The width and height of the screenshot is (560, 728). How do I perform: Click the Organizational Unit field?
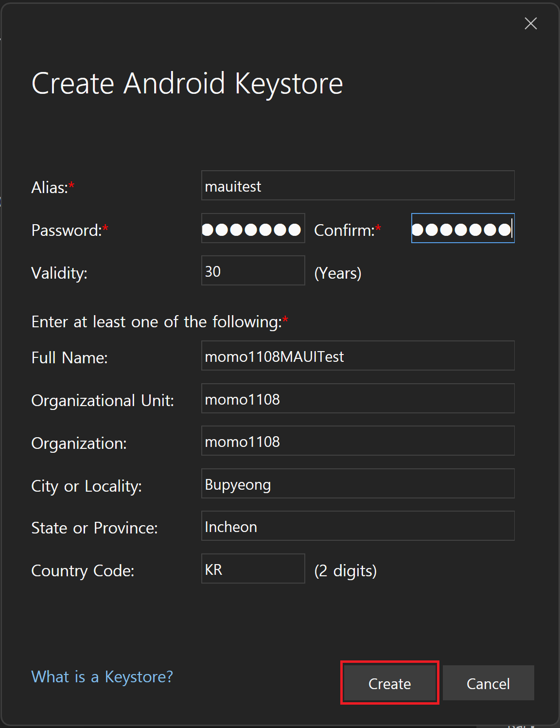coord(357,399)
